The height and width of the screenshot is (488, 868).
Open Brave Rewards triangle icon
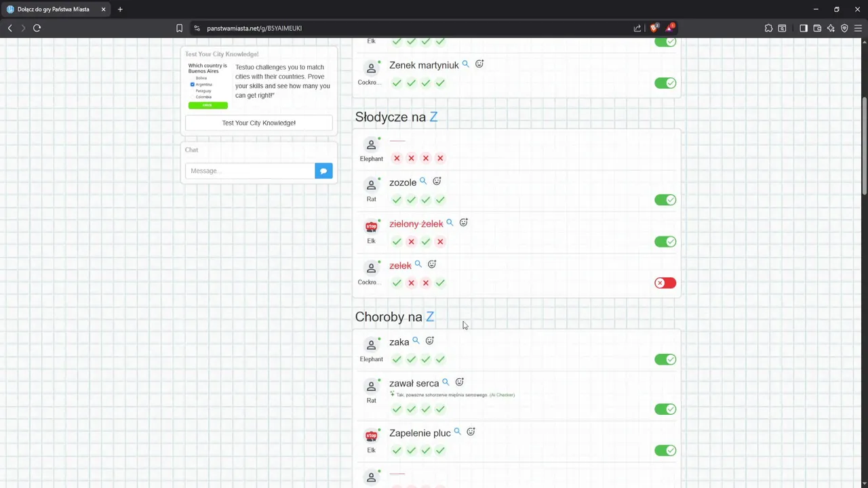pyautogui.click(x=669, y=28)
